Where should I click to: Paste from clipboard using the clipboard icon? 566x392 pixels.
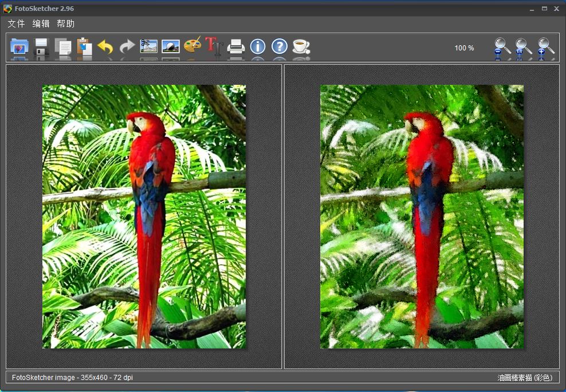tap(84, 46)
